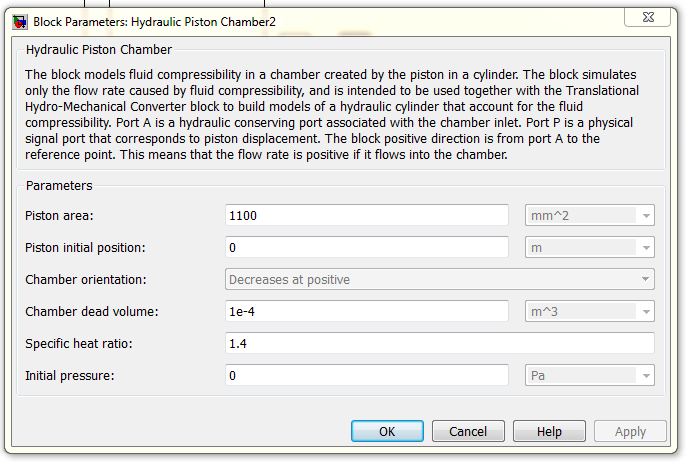Image resolution: width=698 pixels, height=466 pixels.
Task: Open Piston initial position unit dropdown
Action: 590,247
